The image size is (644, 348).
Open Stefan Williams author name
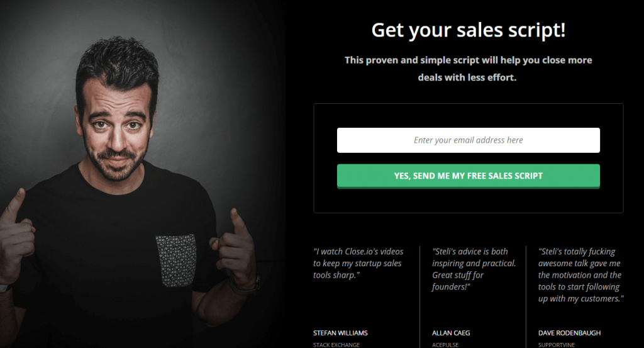(340, 332)
